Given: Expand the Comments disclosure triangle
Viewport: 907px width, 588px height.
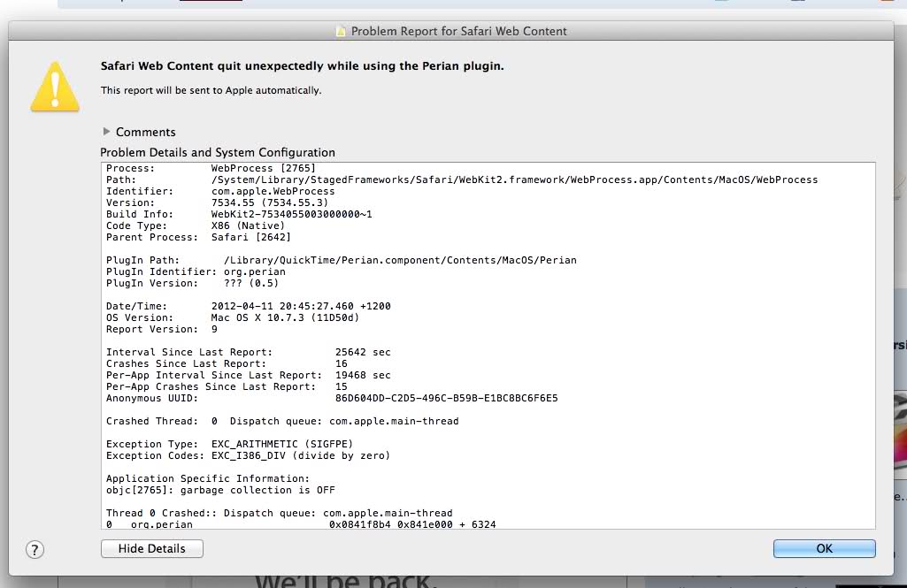Looking at the screenshot, I should tap(106, 132).
